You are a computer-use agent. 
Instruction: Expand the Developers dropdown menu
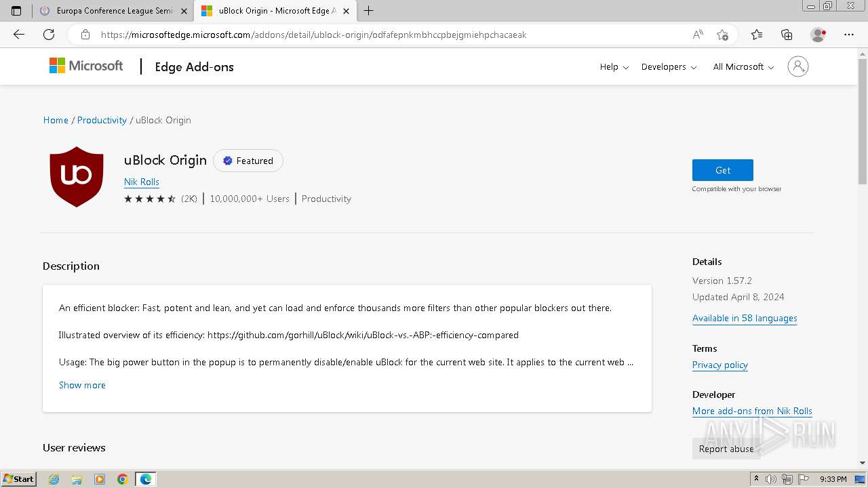(669, 66)
